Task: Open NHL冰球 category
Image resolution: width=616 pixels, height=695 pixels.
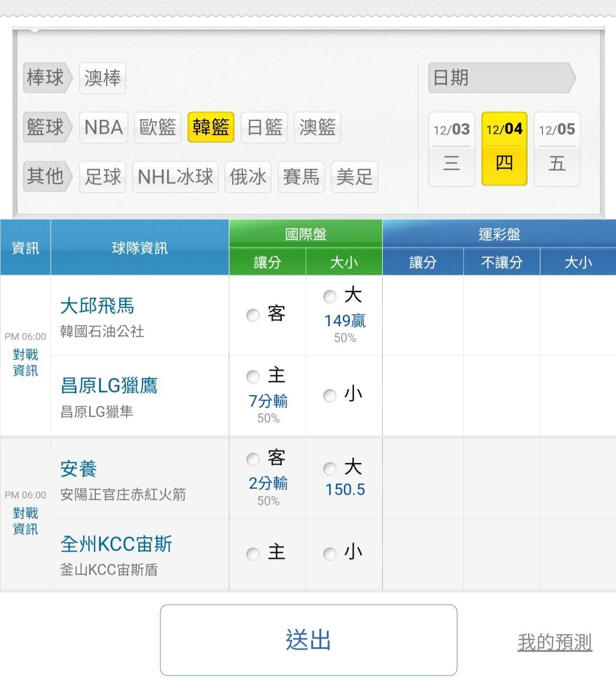Action: point(175,177)
